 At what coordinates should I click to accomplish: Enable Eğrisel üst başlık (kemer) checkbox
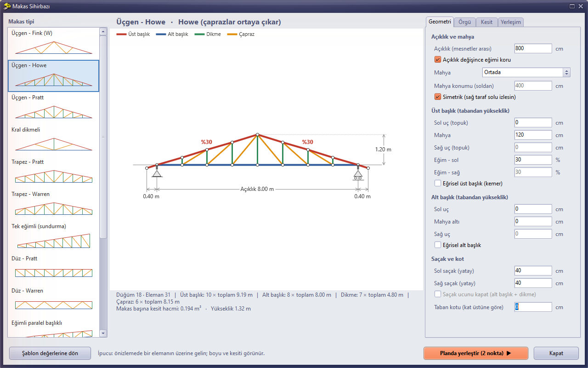pyautogui.click(x=438, y=183)
